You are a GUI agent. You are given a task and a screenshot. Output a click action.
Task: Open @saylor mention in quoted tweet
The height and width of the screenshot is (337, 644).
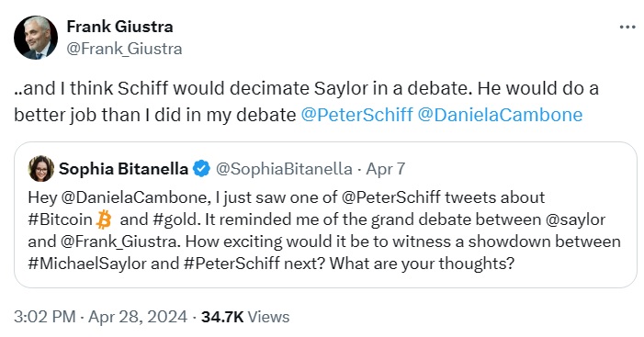click(x=575, y=219)
